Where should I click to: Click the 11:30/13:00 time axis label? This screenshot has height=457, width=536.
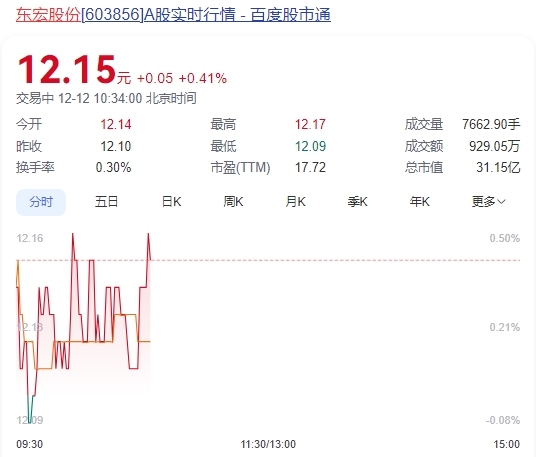tap(268, 444)
